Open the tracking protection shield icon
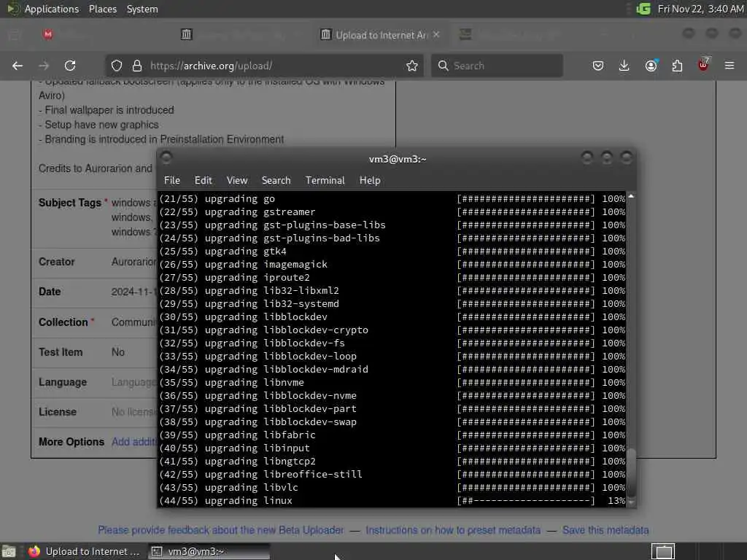 [x=117, y=66]
